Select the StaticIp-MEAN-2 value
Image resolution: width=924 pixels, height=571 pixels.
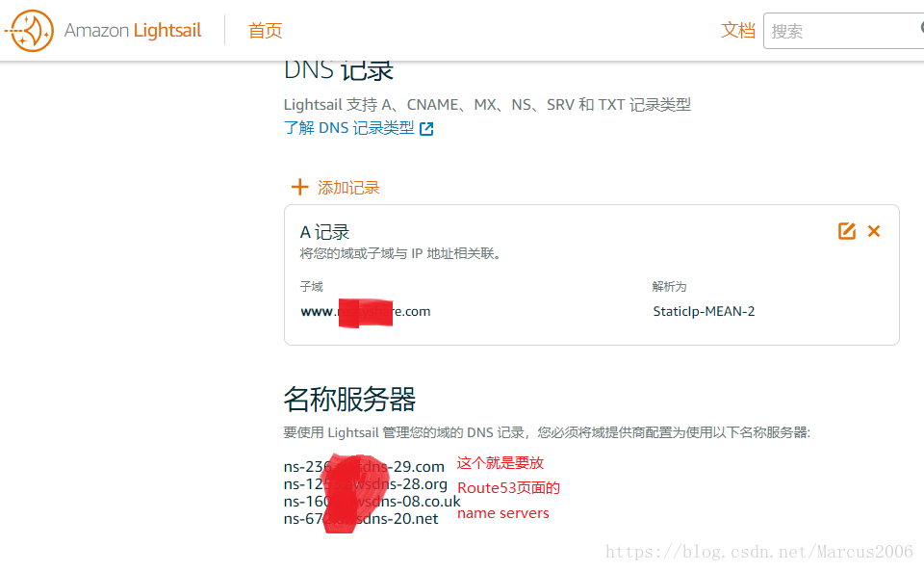click(x=704, y=311)
